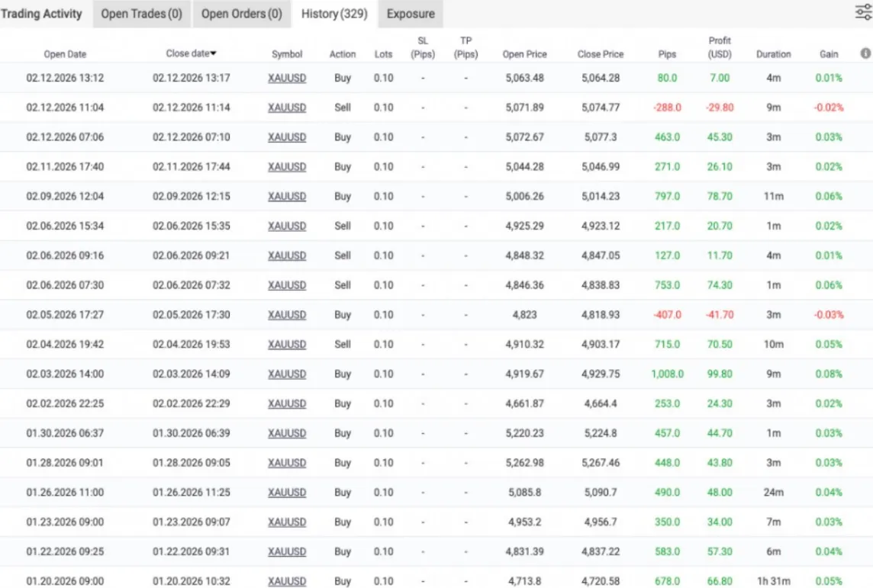Select open price 5,063.48

(x=524, y=78)
